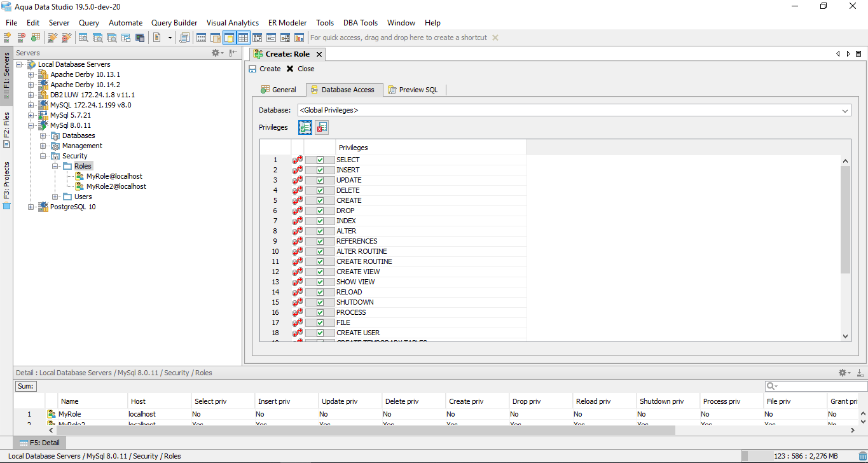Collapse the Security folder node
The height and width of the screenshot is (463, 868).
(43, 156)
